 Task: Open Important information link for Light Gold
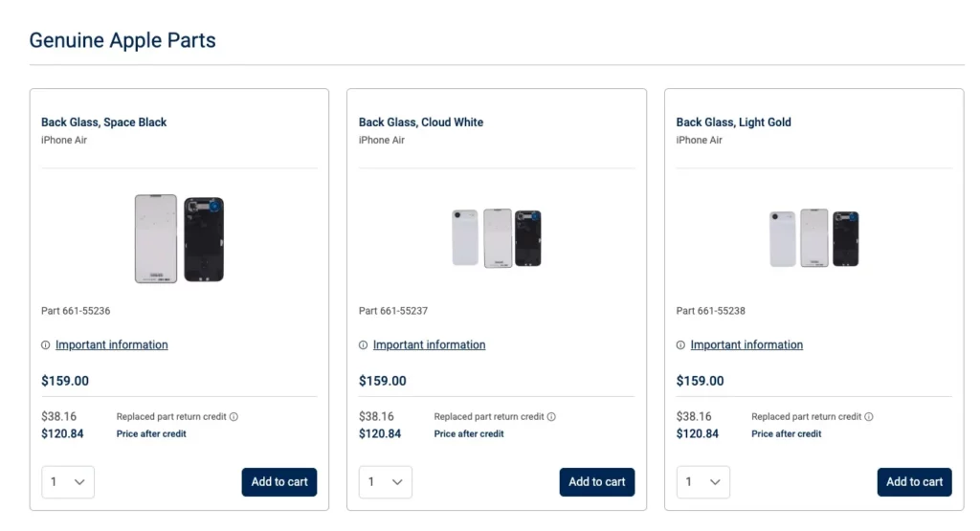click(746, 345)
